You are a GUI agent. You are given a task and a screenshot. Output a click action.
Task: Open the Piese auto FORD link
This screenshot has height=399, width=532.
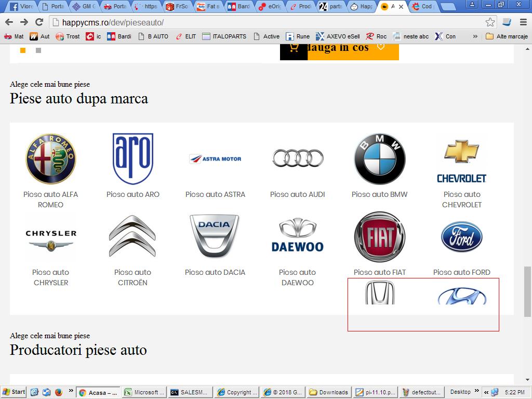coord(462,272)
